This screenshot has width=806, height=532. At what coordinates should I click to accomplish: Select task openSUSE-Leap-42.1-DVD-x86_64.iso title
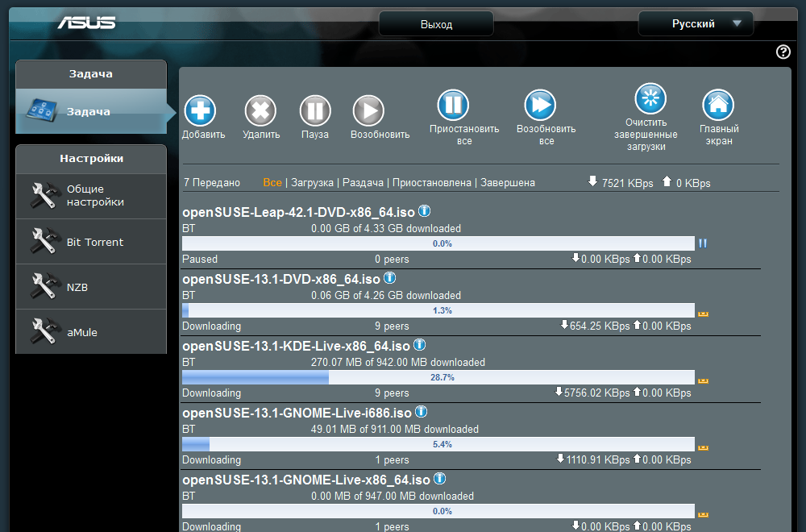298,212
